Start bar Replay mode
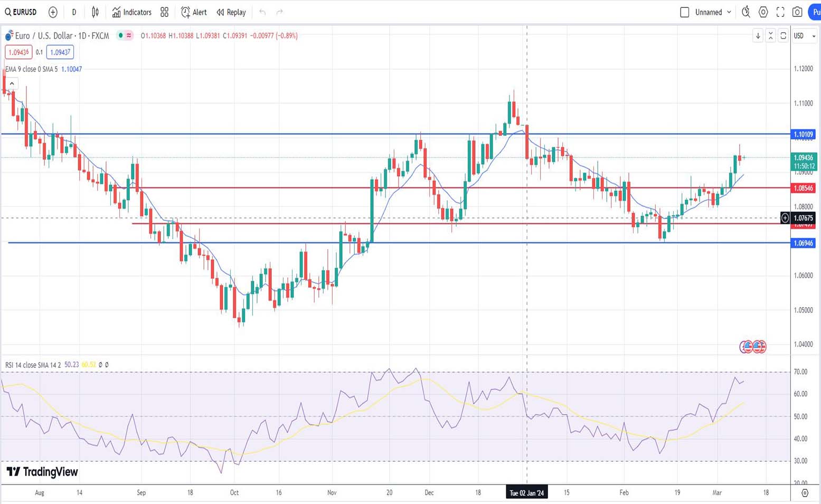This screenshot has height=504, width=821. [x=231, y=12]
